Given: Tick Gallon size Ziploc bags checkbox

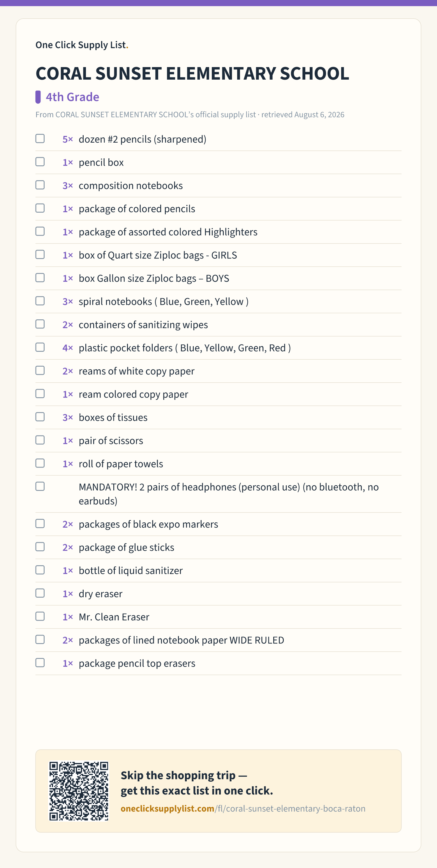Looking at the screenshot, I should (x=40, y=278).
